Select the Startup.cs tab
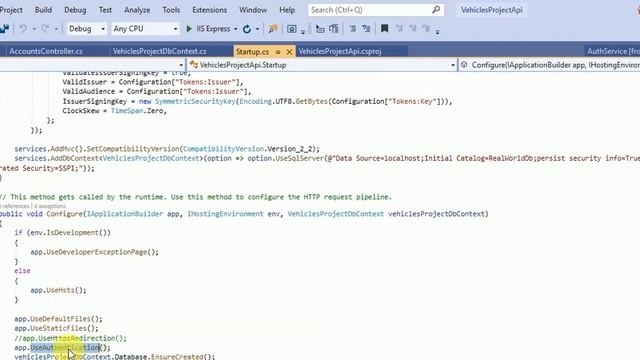Screen dimensions: 640x360 [252, 51]
